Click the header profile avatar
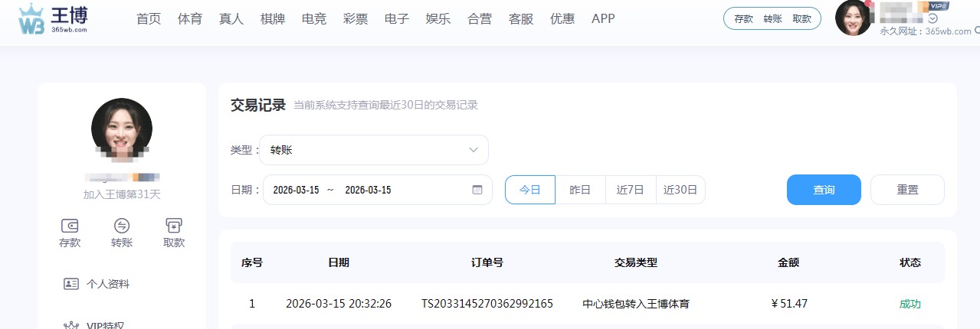This screenshot has width=980, height=329. click(854, 18)
